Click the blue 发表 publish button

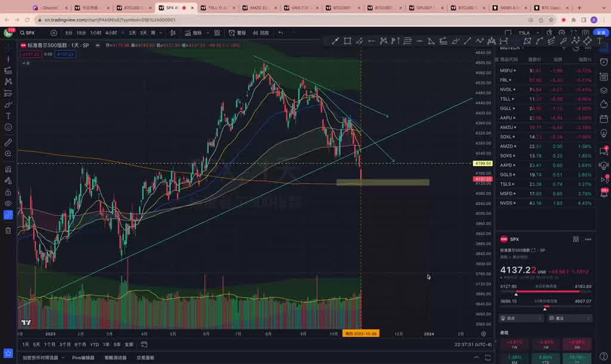tap(601, 33)
